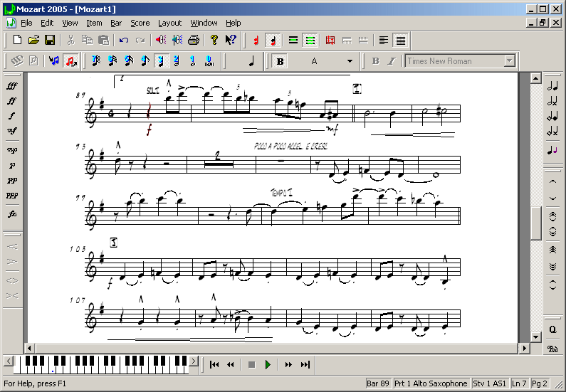This screenshot has width=566, height=392.
Task: Select the half note icon labeled 2
Action: click(x=177, y=61)
